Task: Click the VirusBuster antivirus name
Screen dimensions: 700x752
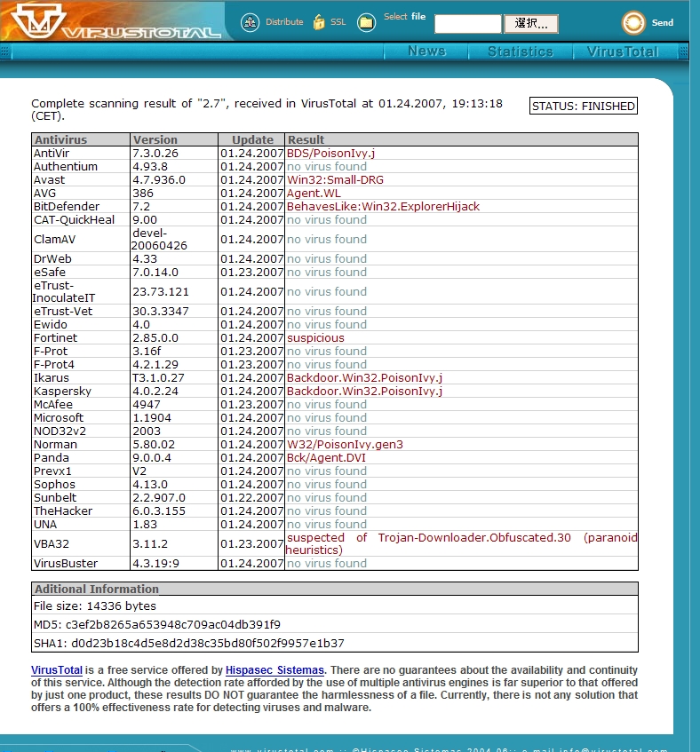Action: click(65, 564)
